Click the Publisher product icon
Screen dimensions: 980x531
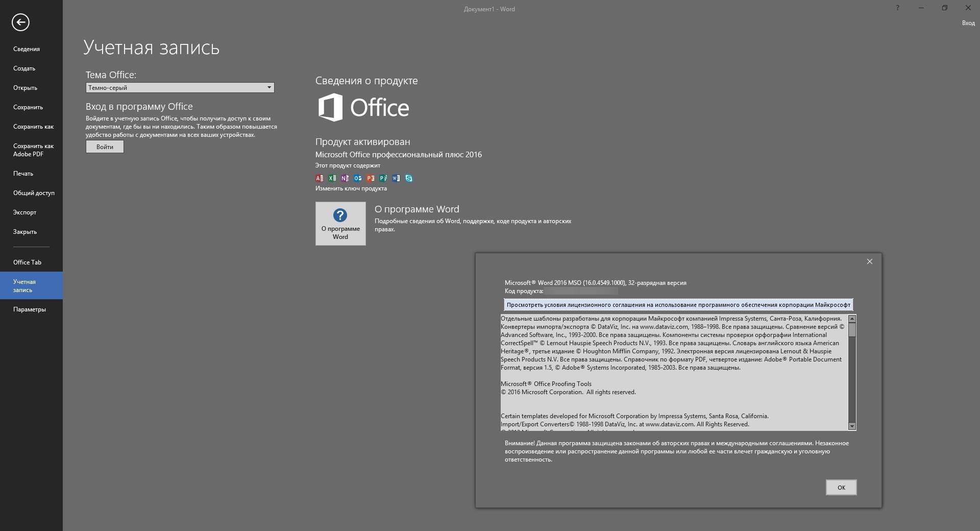383,178
